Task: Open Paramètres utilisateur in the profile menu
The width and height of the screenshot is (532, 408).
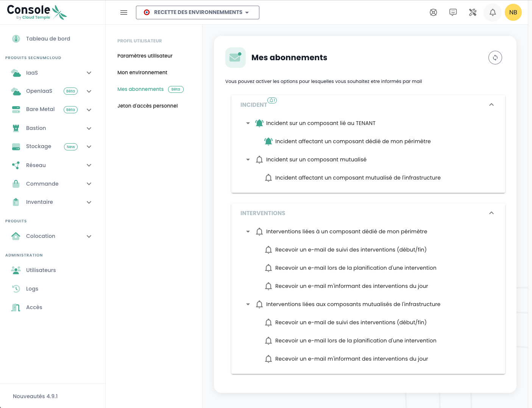Action: pos(145,56)
